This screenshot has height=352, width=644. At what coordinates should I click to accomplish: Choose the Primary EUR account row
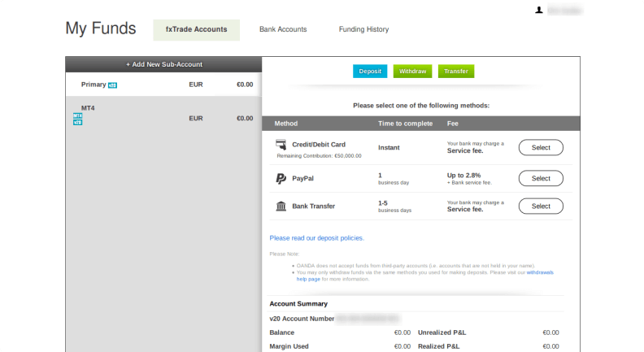click(x=163, y=85)
